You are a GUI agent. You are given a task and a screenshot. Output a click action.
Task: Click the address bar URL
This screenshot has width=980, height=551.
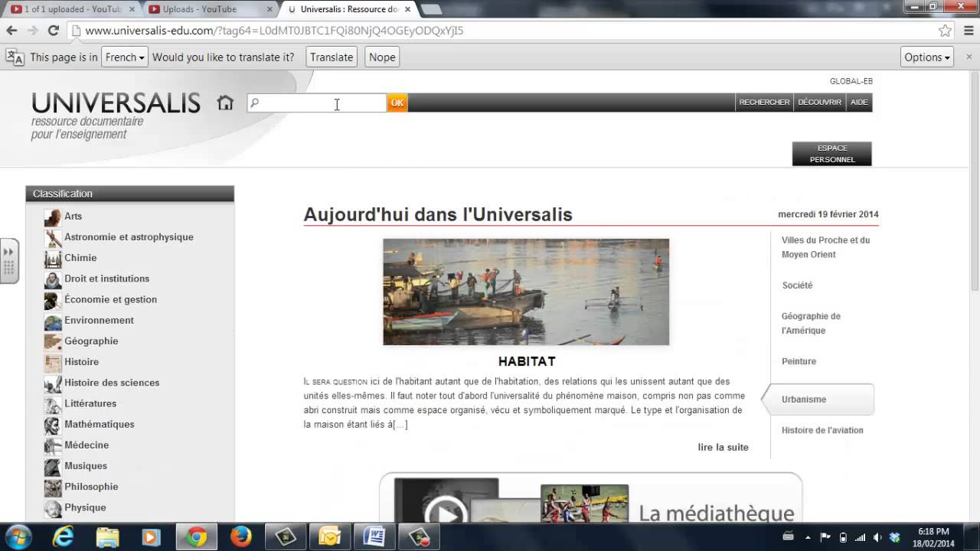(x=274, y=31)
